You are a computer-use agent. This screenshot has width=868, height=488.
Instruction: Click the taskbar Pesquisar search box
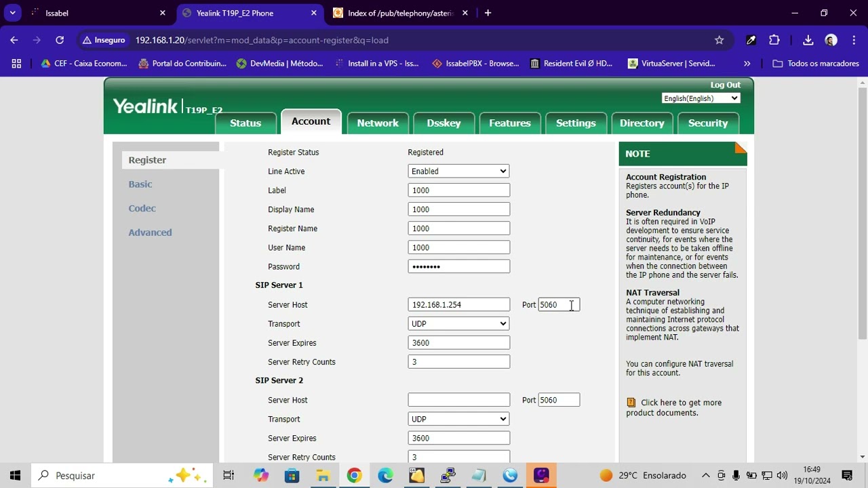tap(123, 476)
